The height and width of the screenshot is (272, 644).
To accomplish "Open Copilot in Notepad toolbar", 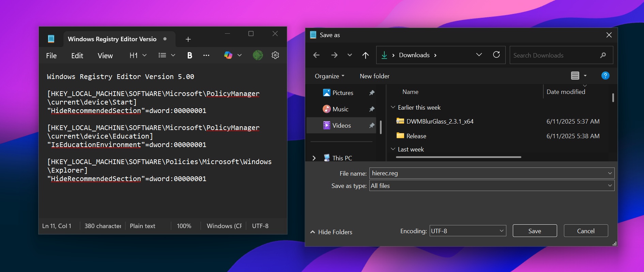I will pos(228,55).
